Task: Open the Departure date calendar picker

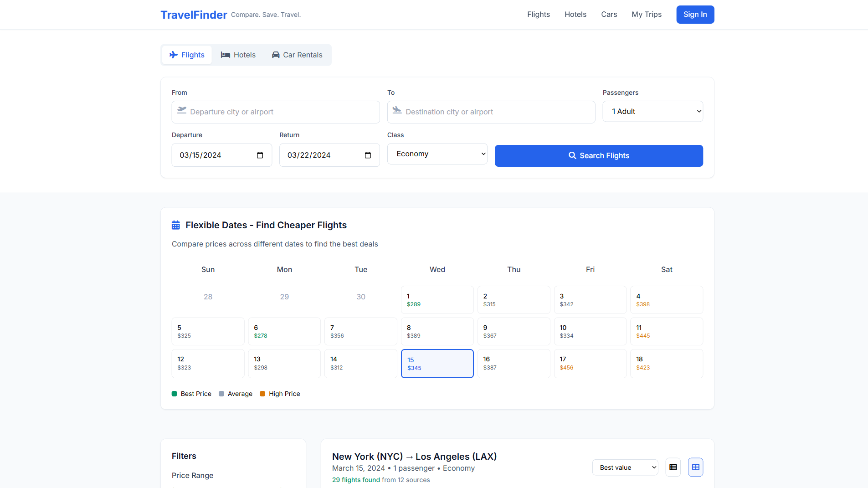Action: point(260,155)
